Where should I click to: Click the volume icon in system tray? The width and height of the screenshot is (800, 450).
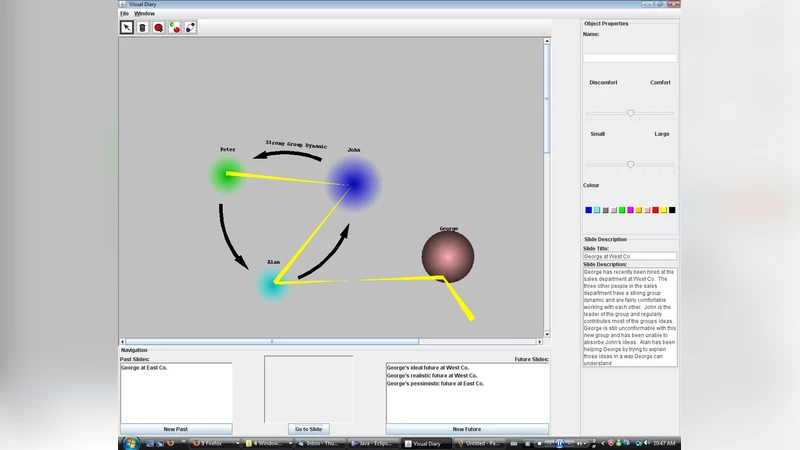click(647, 443)
